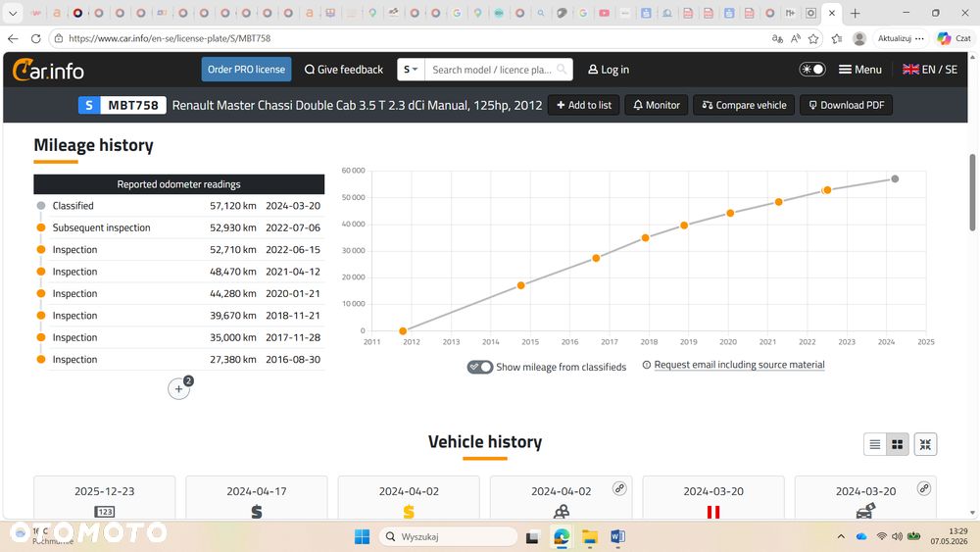Click the chart point near 2015
Viewport: 980px width, 552px height.
coord(521,285)
